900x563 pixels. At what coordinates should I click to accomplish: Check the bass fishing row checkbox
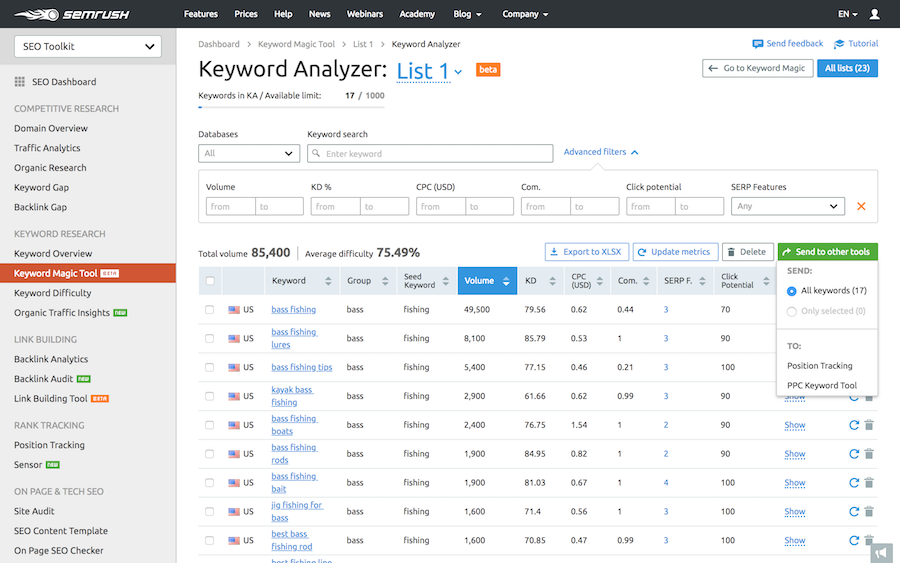pyautogui.click(x=210, y=309)
